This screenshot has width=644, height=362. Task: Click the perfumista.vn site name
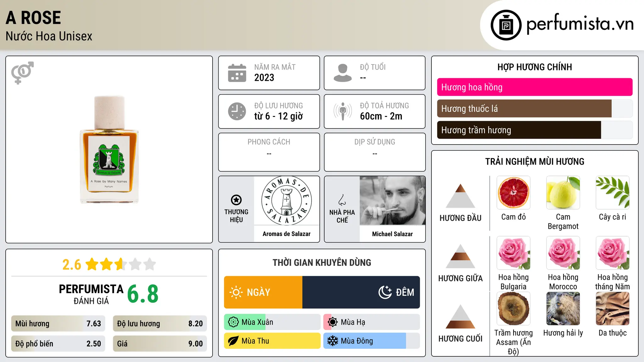[x=580, y=24]
